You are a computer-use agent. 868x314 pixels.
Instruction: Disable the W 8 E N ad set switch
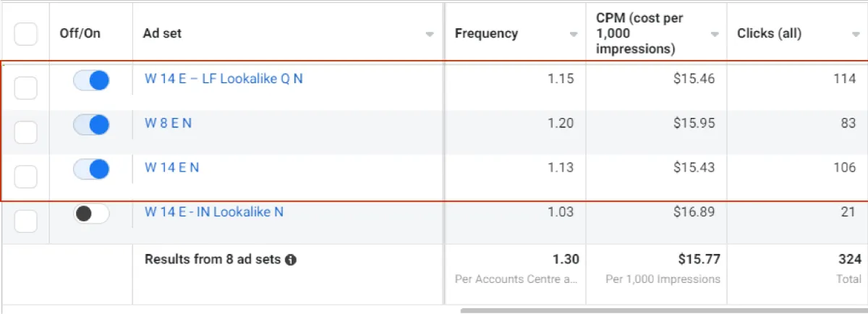91,125
